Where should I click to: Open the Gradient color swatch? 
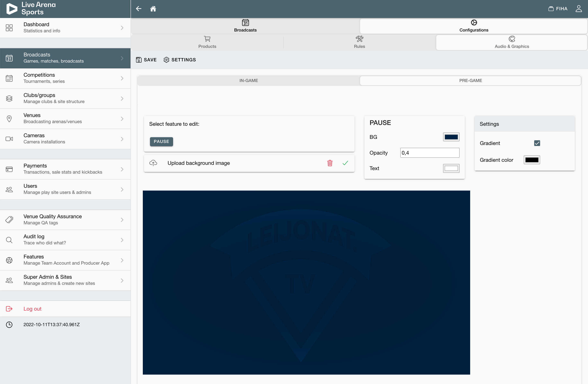tap(532, 160)
